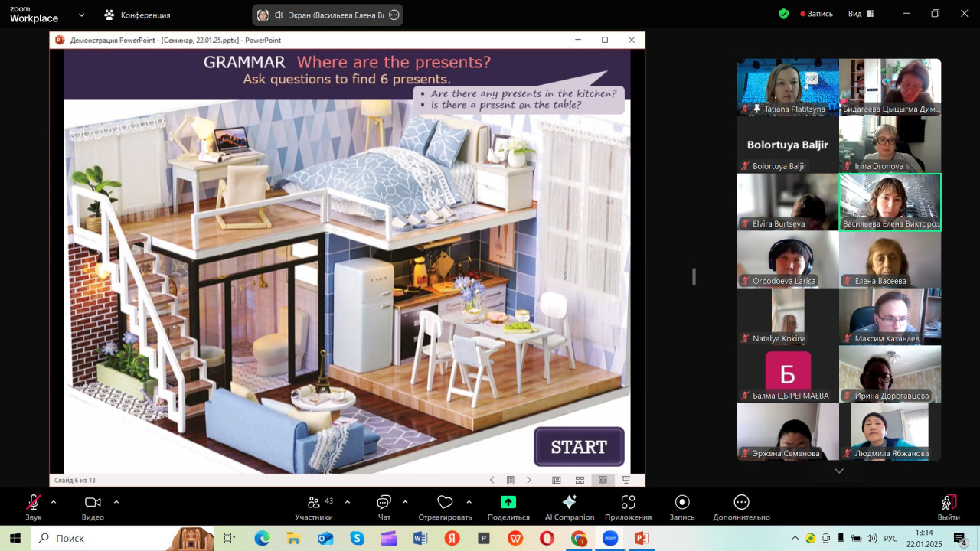The height and width of the screenshot is (551, 980).
Task: Expand audio options arrow next to Звук
Action: pos(54,502)
